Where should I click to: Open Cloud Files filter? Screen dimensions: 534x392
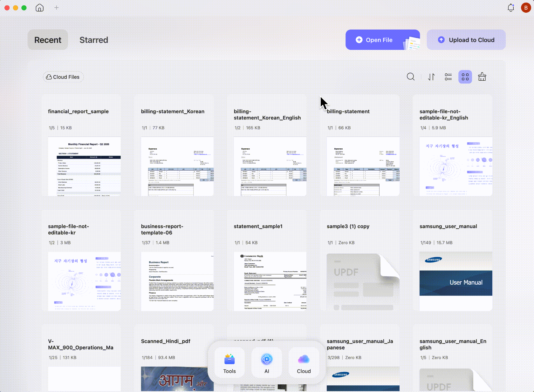pyautogui.click(x=63, y=77)
